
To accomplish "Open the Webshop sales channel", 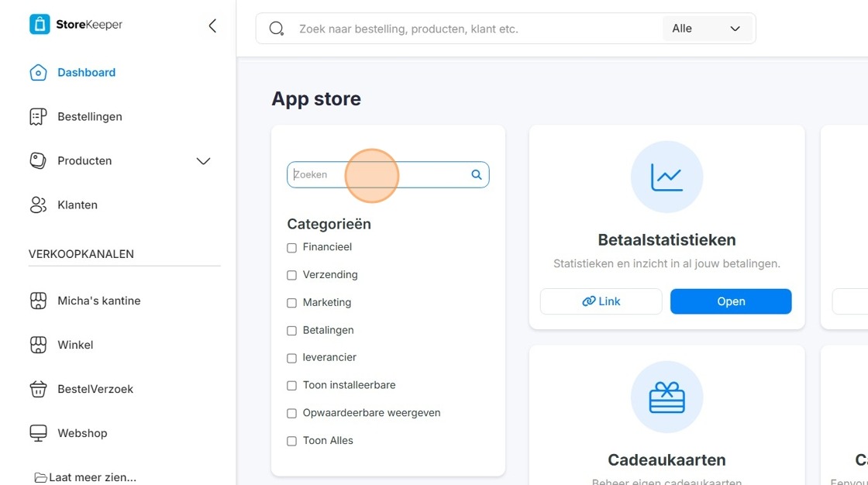I will coord(82,433).
